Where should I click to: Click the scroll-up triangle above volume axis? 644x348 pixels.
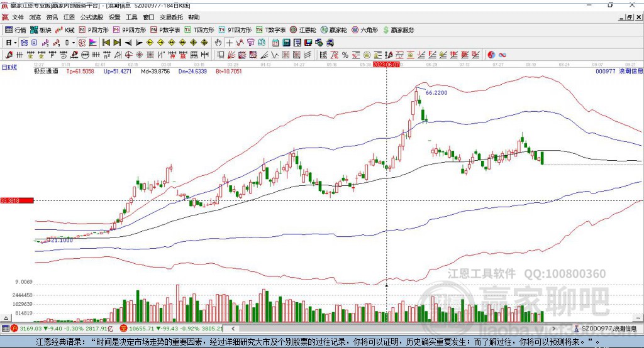[6, 318]
